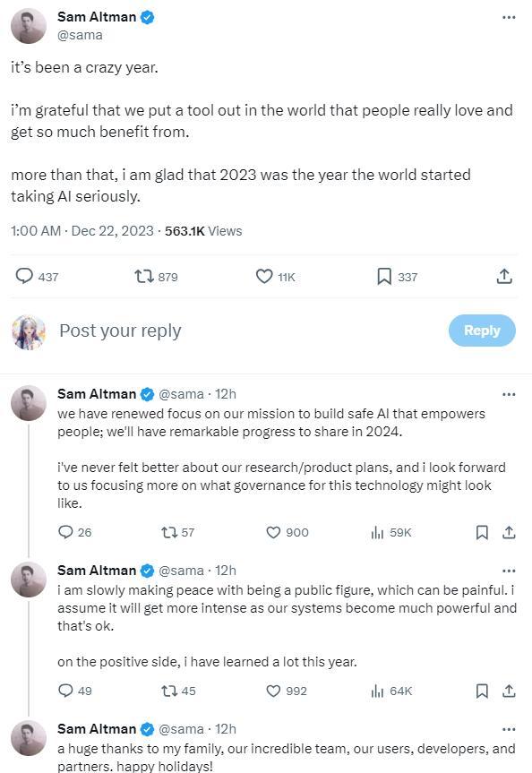Open the more options menu on the main tweet
532x773 pixels.
point(509,17)
